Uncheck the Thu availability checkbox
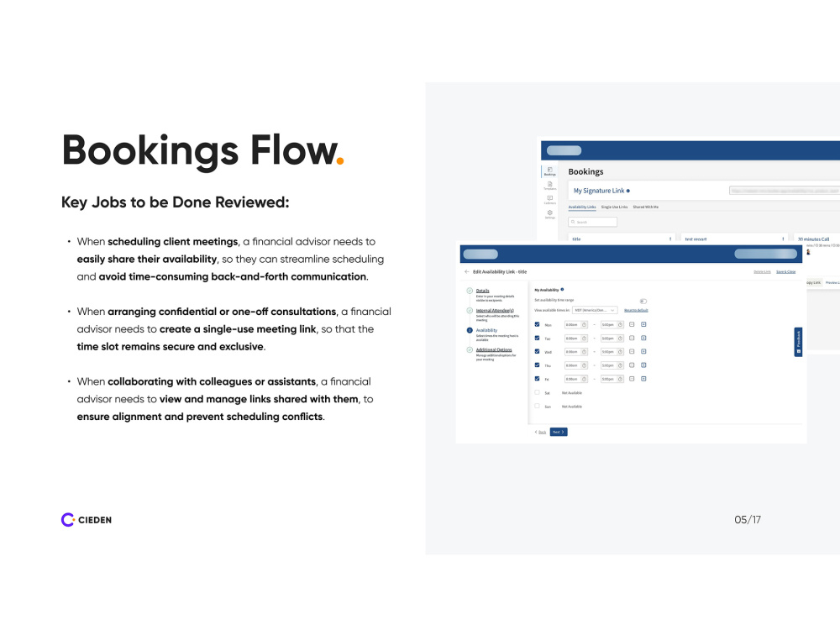The width and height of the screenshot is (840, 630). (x=537, y=365)
